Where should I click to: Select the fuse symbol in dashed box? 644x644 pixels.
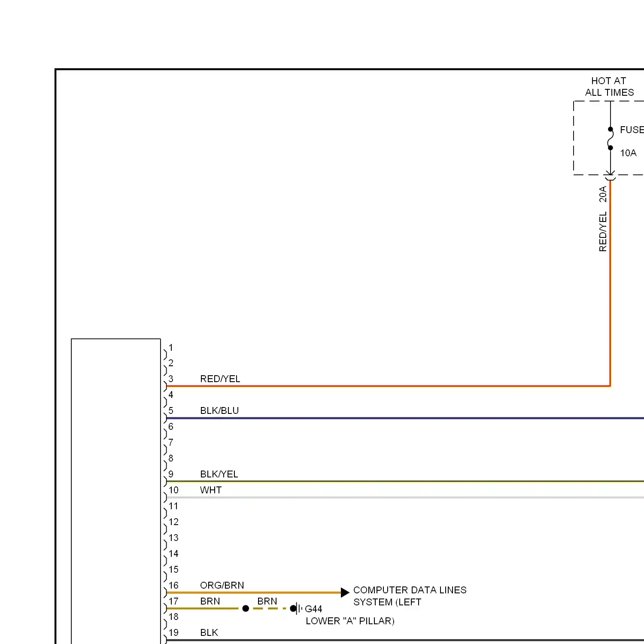[611, 138]
